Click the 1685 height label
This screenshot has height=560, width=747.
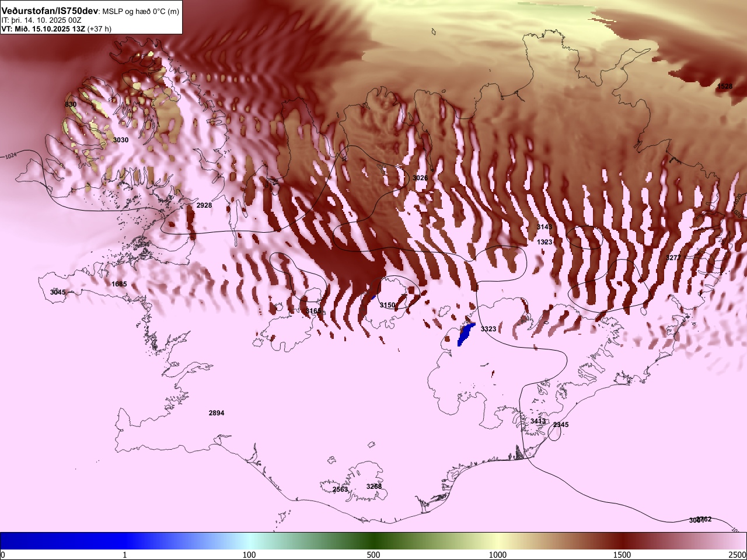[x=119, y=284]
